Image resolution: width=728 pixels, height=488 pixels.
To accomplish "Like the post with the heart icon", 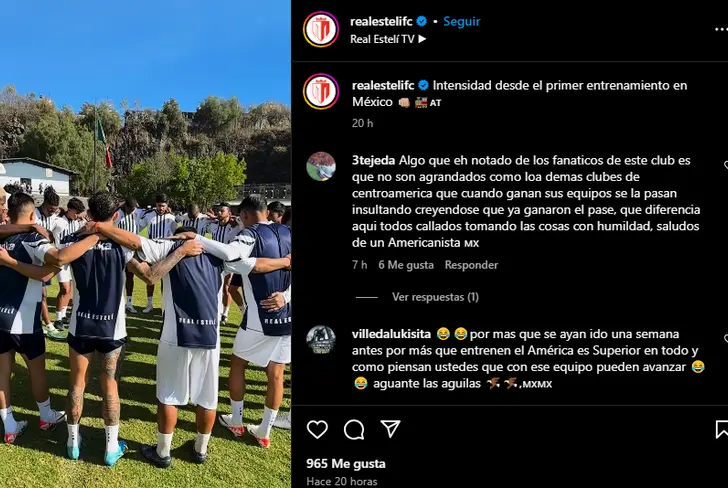I will pyautogui.click(x=317, y=429).
